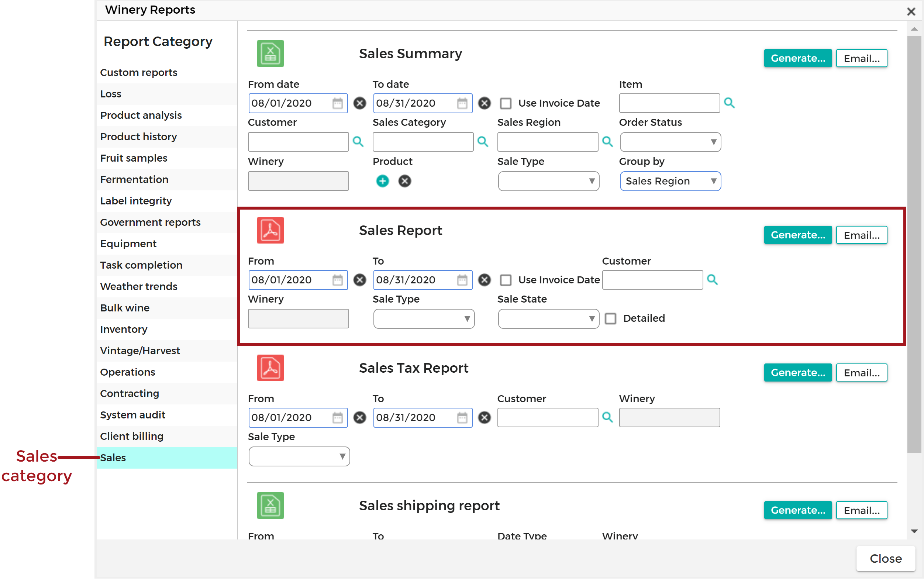Add a Product with the plus icon
This screenshot has height=583, width=924.
coord(383,181)
